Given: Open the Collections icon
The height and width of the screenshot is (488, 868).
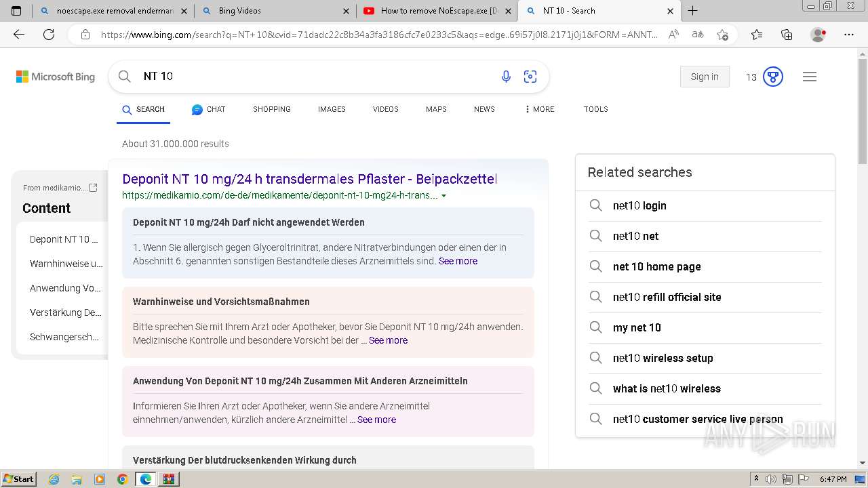Looking at the screenshot, I should (787, 35).
